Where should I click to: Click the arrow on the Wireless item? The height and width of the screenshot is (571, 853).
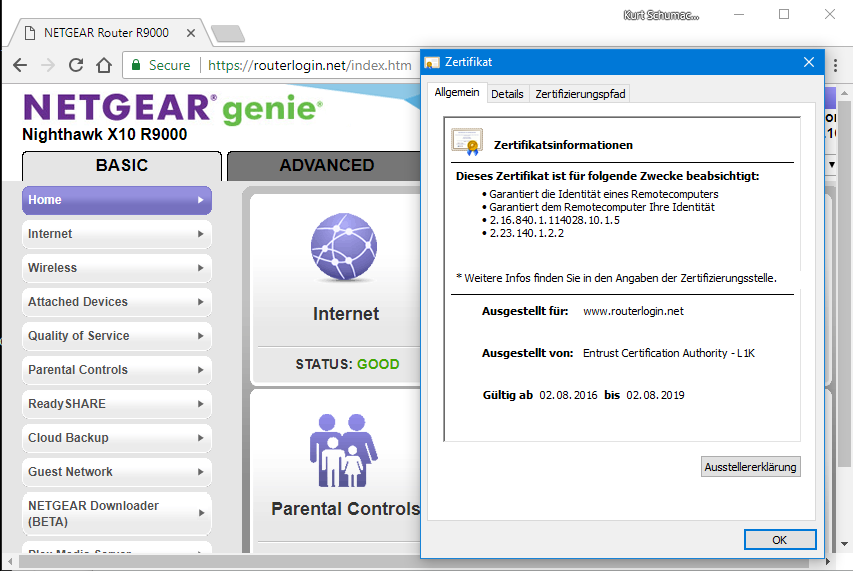click(201, 268)
